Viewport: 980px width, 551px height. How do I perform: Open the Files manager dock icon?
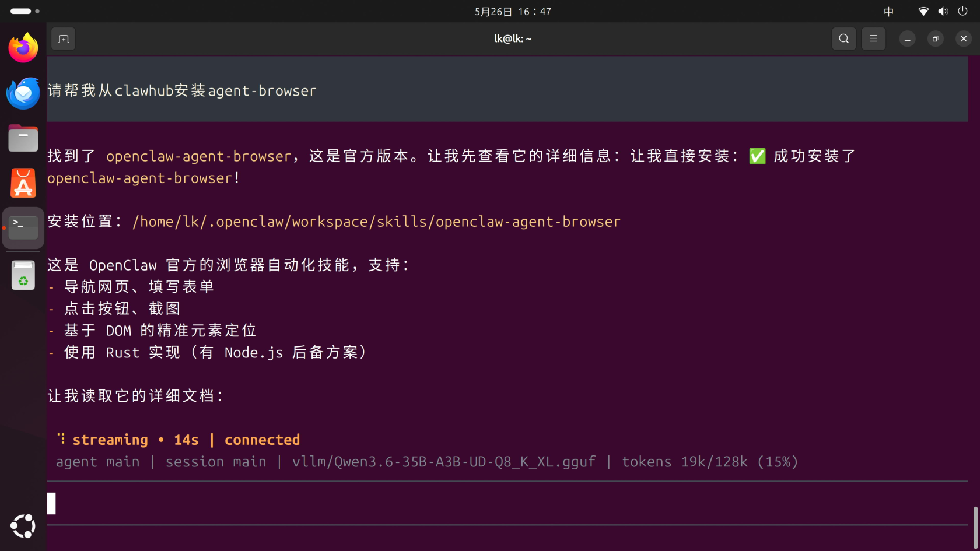(x=23, y=138)
